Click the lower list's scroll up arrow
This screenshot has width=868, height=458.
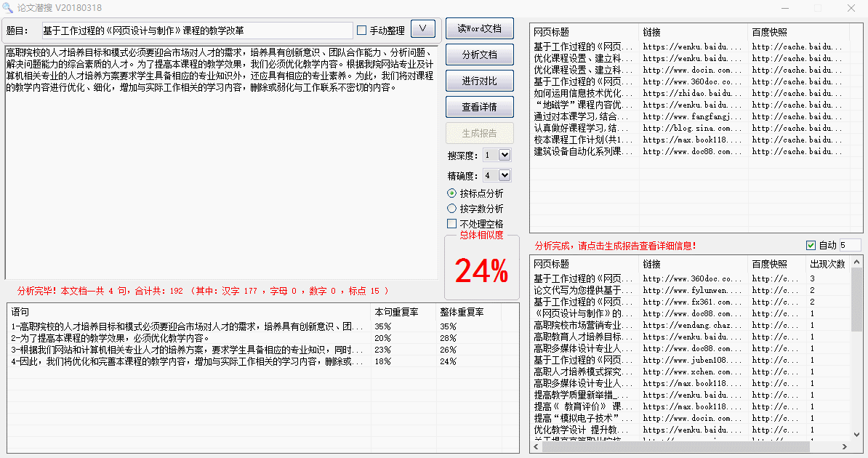coord(856,262)
